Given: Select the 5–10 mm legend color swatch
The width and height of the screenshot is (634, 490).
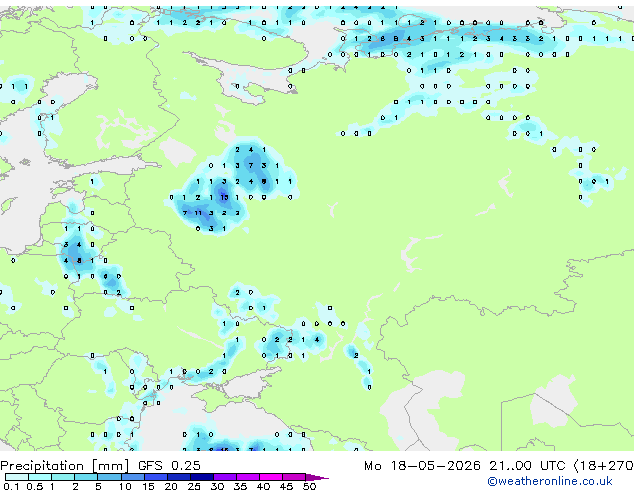Looking at the screenshot, I should 109,477.
